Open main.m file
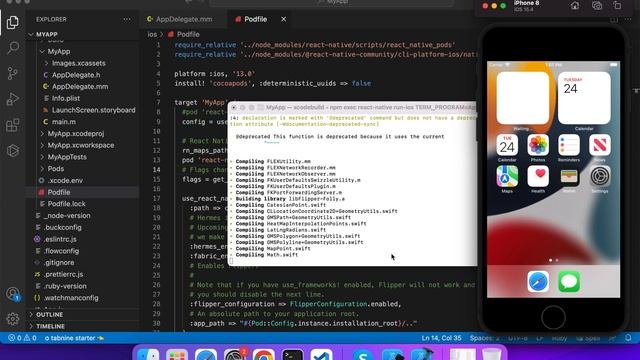This screenshot has height=360, width=640. (63, 122)
